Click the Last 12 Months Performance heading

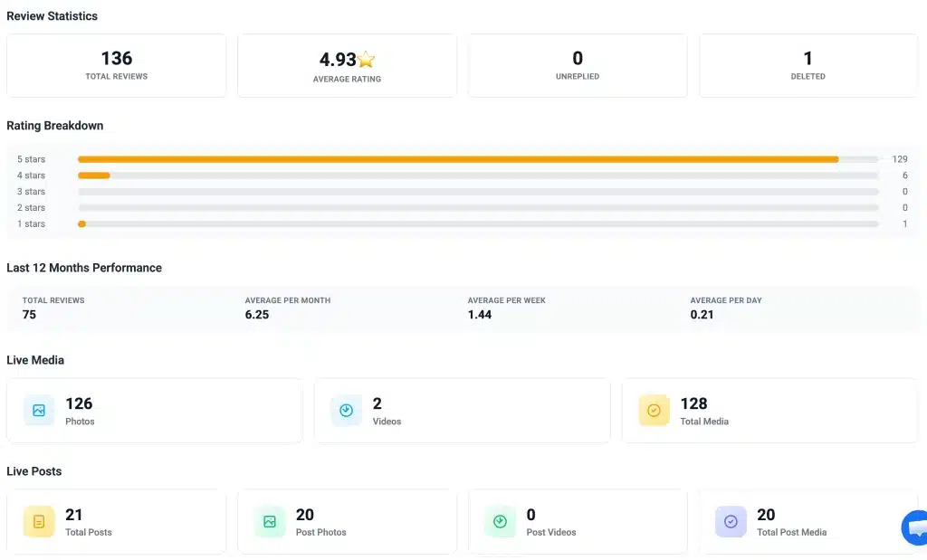(84, 268)
